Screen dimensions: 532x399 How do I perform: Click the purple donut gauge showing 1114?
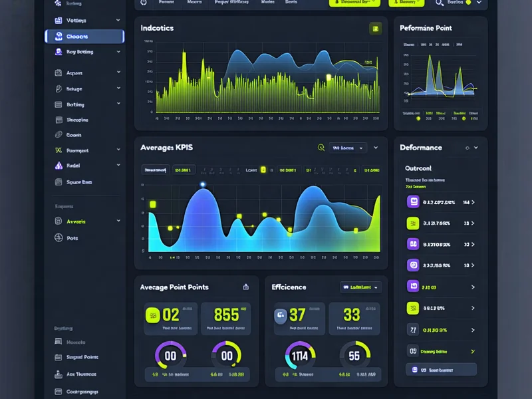(x=300, y=356)
